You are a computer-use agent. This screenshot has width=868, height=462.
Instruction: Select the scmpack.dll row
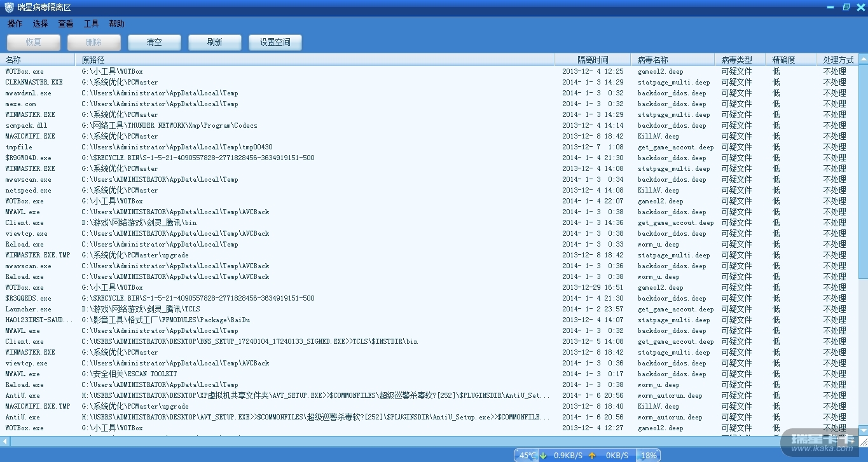429,125
